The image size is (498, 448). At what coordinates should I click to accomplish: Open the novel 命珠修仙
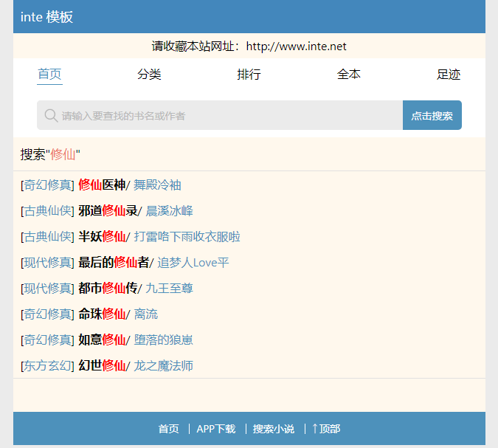[x=102, y=314]
